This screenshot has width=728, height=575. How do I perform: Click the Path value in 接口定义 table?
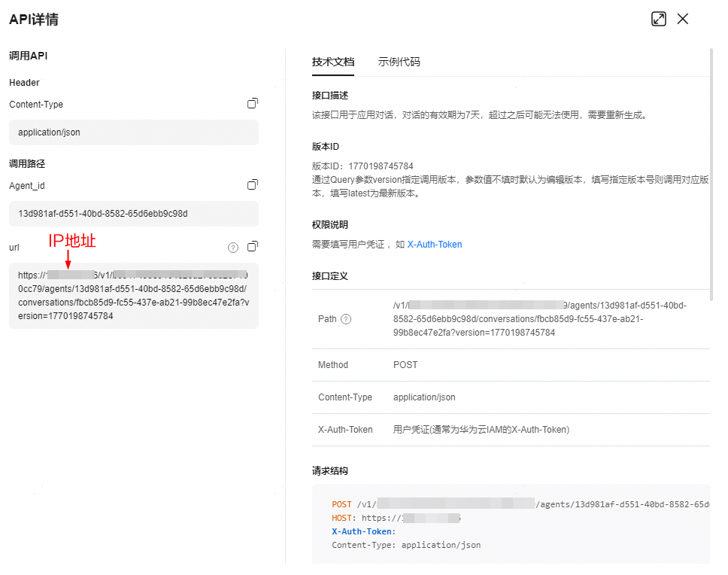[539, 319]
